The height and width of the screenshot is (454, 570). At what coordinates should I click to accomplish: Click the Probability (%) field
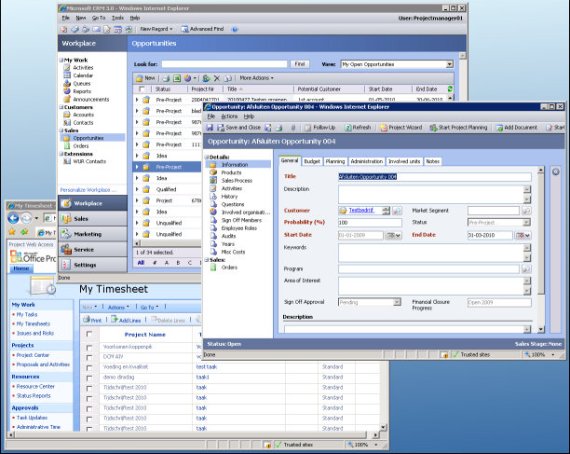click(370, 222)
